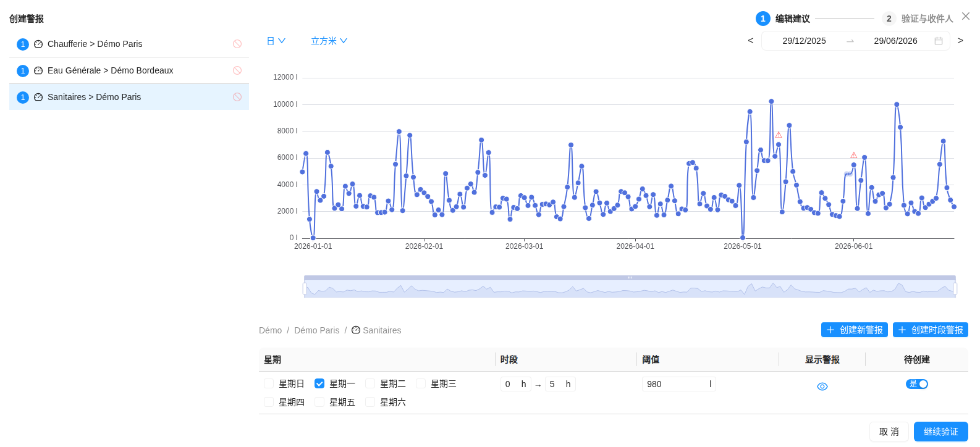This screenshot has width=980, height=447.
Task: Click the 创建时段警报 button
Action: click(931, 330)
